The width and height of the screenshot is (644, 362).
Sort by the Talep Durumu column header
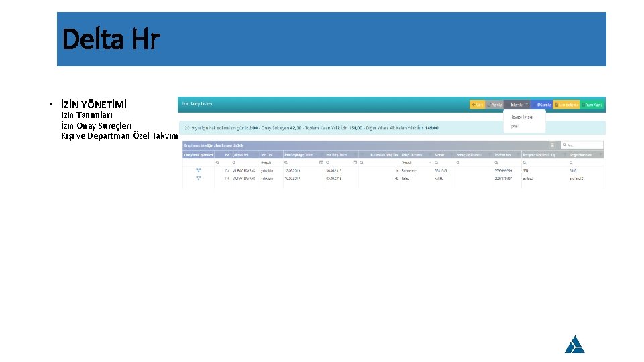coord(417,155)
